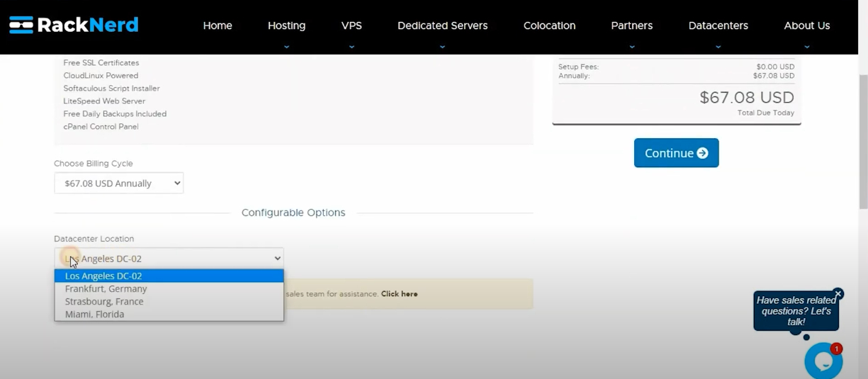Click the cPanel Control Panel text
The width and height of the screenshot is (868, 379).
click(101, 127)
